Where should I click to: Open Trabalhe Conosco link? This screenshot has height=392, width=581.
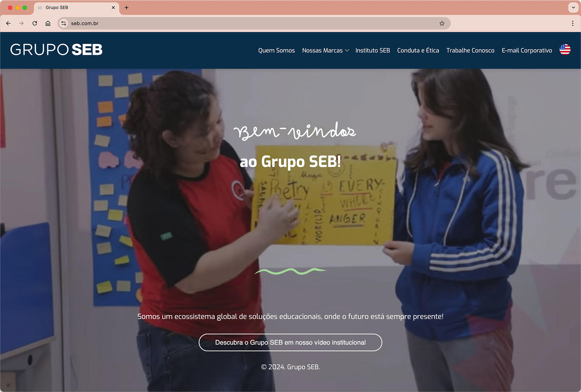(x=470, y=51)
